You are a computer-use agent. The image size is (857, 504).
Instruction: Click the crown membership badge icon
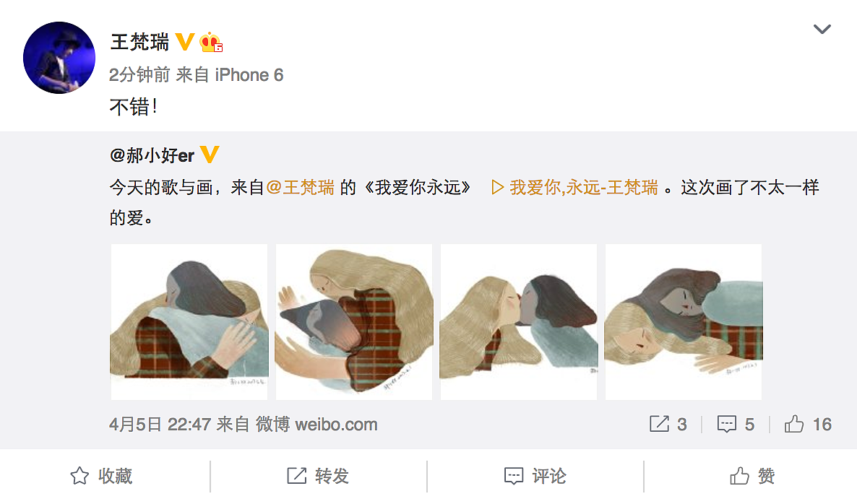click(x=211, y=42)
